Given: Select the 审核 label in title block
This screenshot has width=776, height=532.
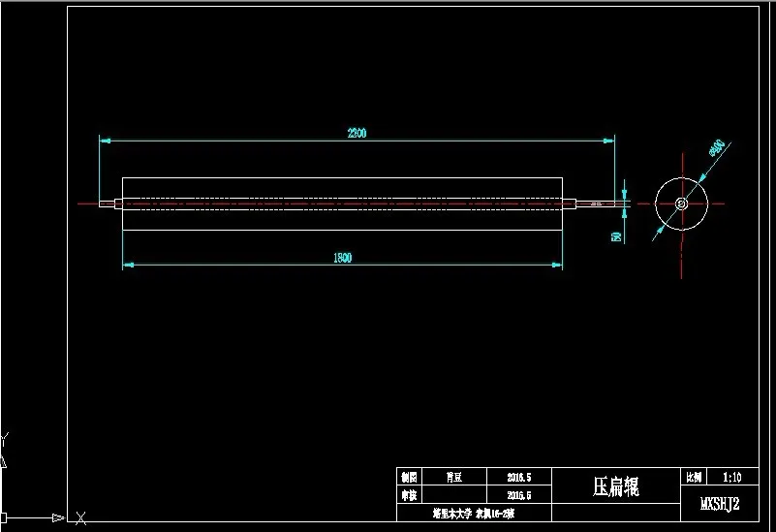Looking at the screenshot, I should (409, 495).
